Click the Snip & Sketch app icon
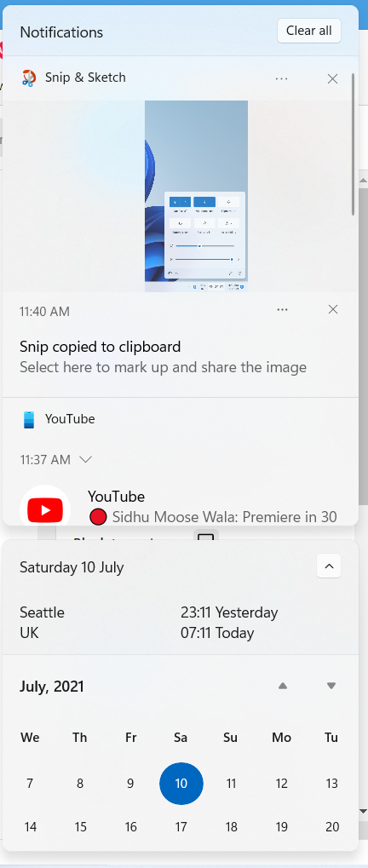 (x=29, y=78)
